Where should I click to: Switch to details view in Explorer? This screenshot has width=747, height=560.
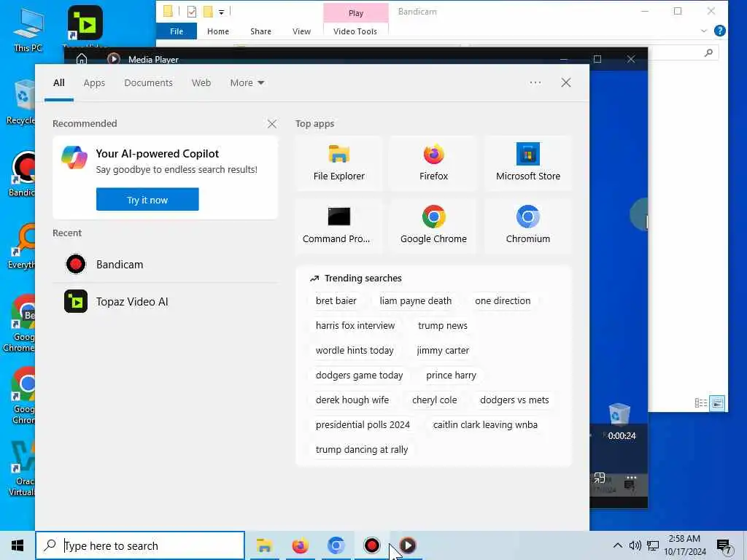click(x=701, y=403)
